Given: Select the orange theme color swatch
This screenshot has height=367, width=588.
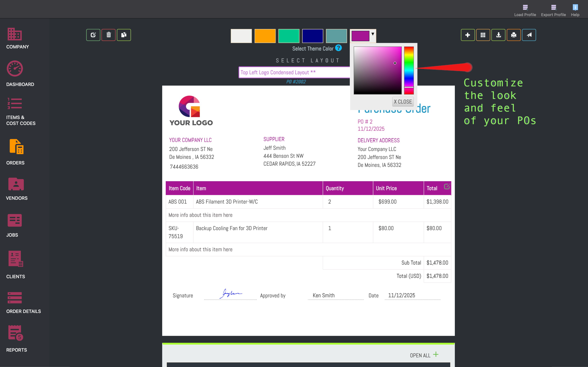Looking at the screenshot, I should pos(265,36).
